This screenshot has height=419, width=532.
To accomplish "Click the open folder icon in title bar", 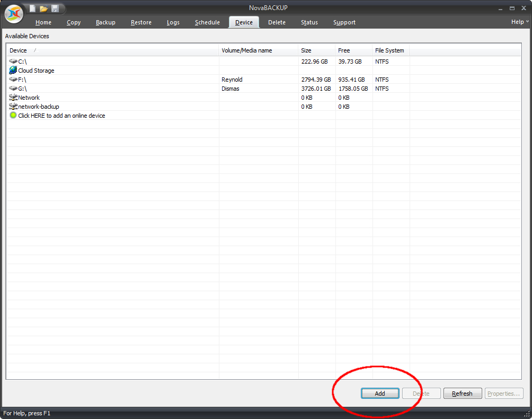I will coord(44,8).
